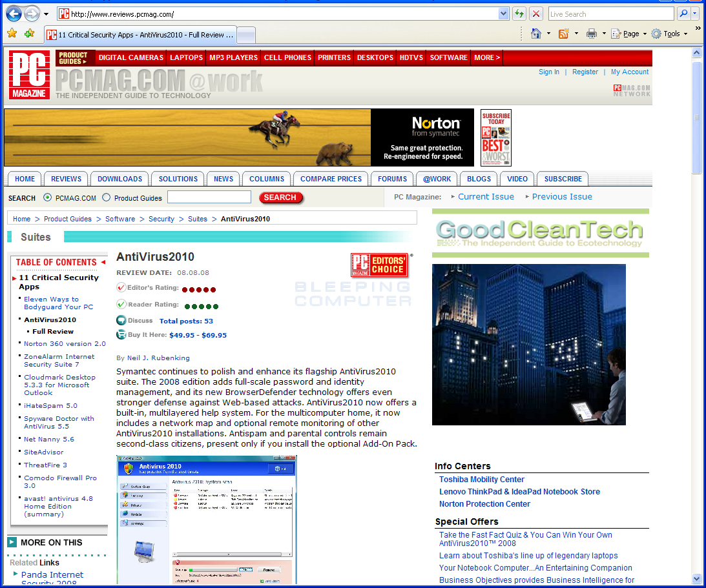Image resolution: width=706 pixels, height=588 pixels.
Task: Click the PC Magazine logo
Action: (x=29, y=75)
